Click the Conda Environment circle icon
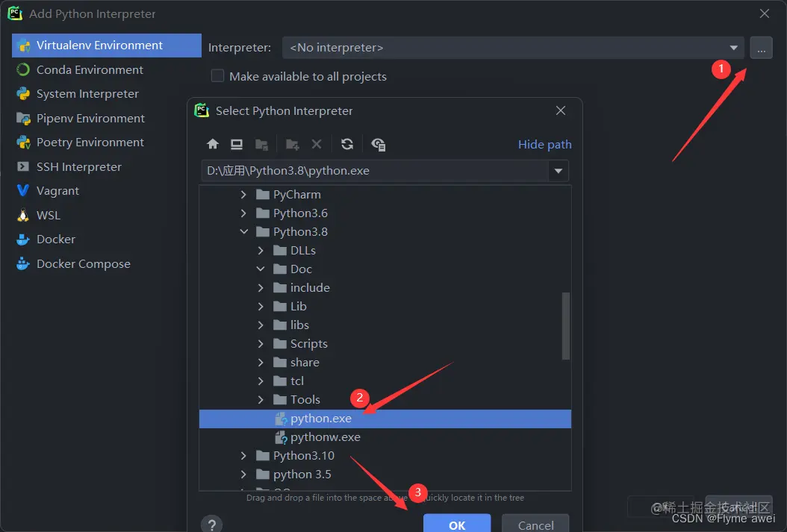 [x=23, y=69]
